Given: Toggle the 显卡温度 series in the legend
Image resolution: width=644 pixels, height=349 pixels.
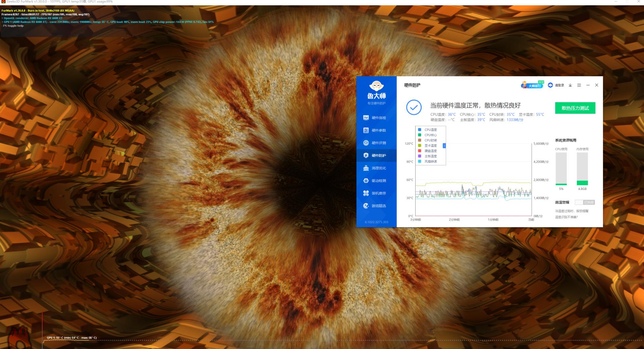Looking at the screenshot, I should pos(428,146).
